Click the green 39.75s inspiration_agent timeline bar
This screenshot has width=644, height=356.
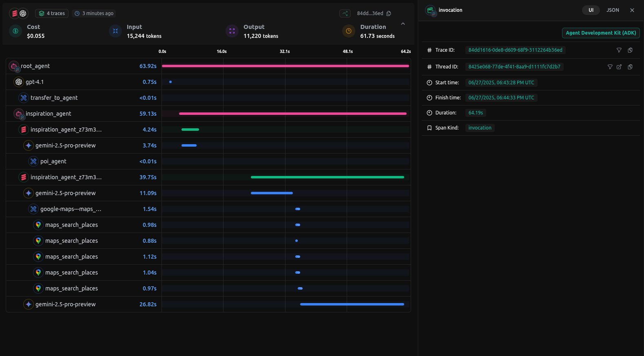(327, 177)
